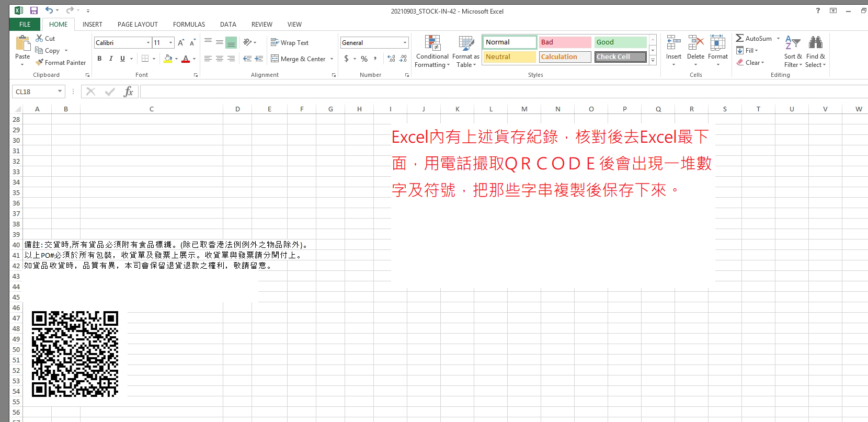Click into the formula bar

504,92
